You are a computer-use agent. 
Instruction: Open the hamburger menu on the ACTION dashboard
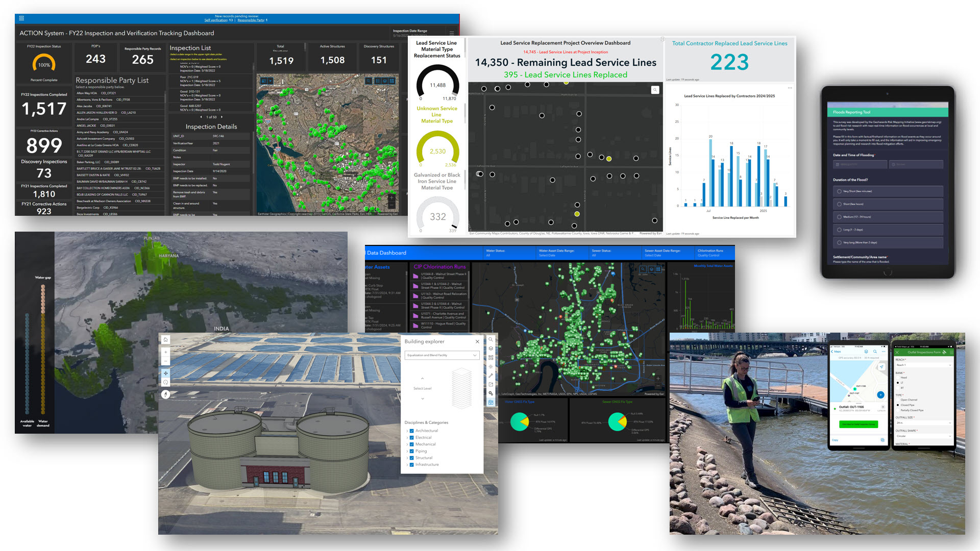[21, 18]
